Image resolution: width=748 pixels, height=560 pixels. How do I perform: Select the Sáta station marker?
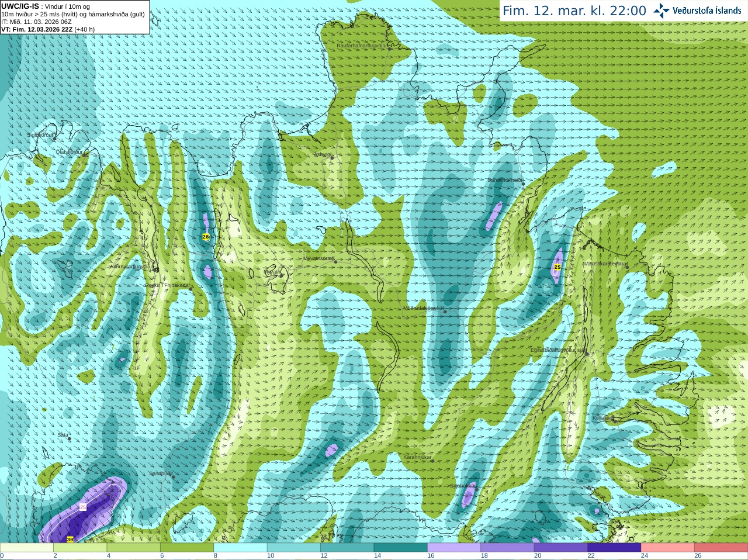(x=69, y=438)
